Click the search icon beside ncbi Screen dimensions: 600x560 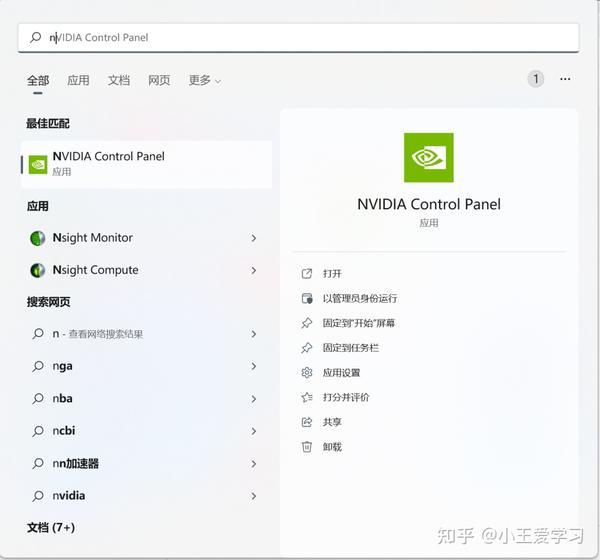[38, 431]
